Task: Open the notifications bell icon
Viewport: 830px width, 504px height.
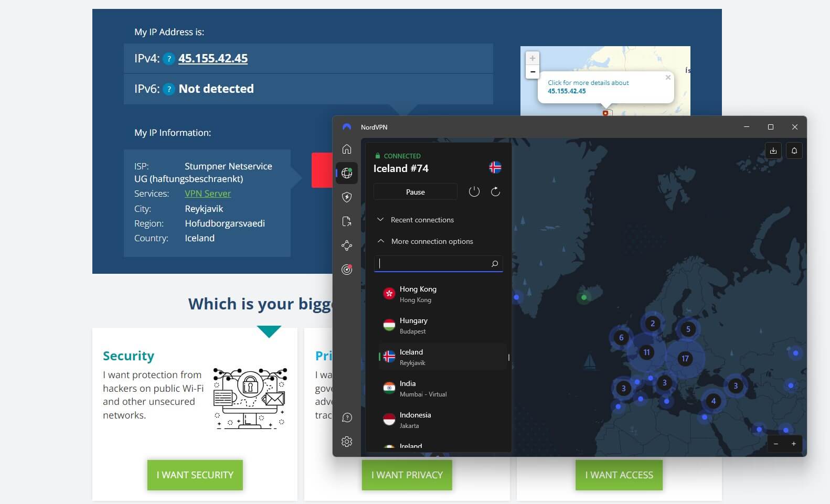Action: point(794,151)
